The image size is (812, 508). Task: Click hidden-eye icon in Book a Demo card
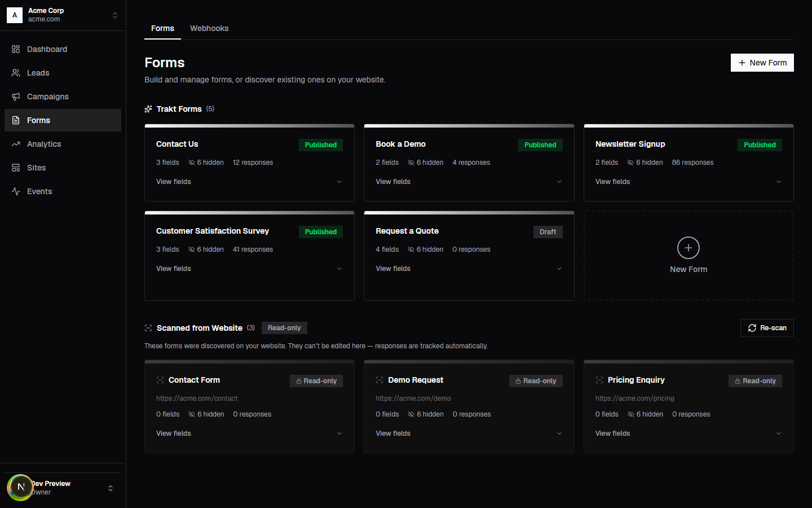pos(411,163)
